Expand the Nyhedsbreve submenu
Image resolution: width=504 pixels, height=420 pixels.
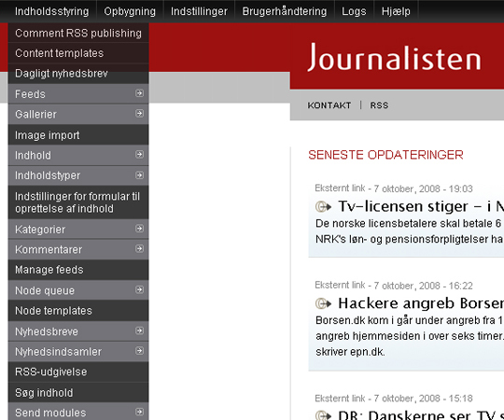pos(139,330)
